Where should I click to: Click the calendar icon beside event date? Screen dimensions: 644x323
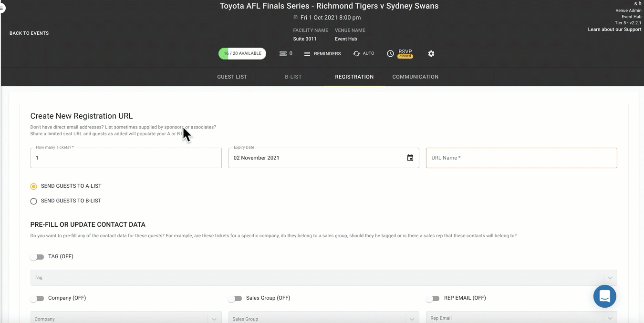click(296, 18)
